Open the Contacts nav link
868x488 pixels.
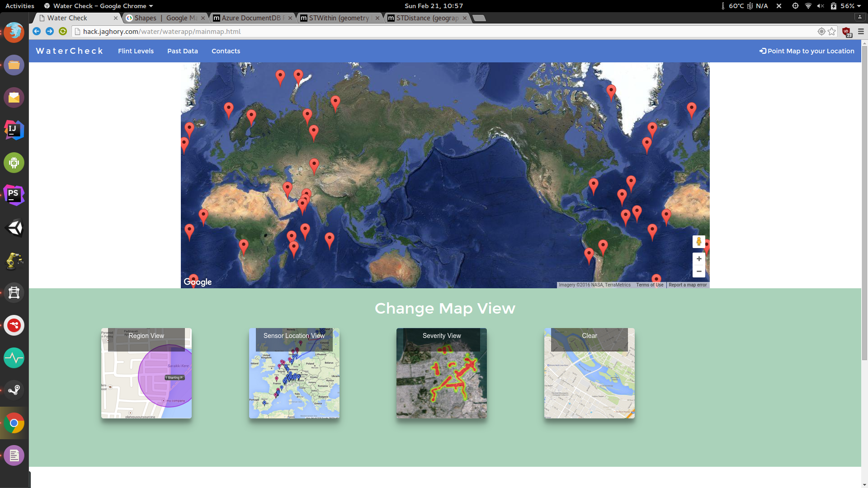click(x=226, y=51)
